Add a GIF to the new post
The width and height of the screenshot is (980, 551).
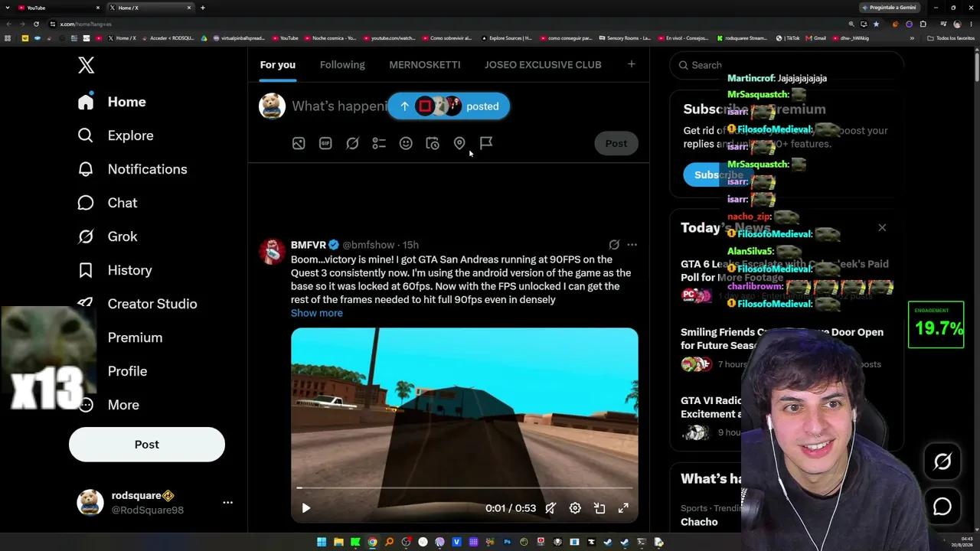pyautogui.click(x=325, y=143)
